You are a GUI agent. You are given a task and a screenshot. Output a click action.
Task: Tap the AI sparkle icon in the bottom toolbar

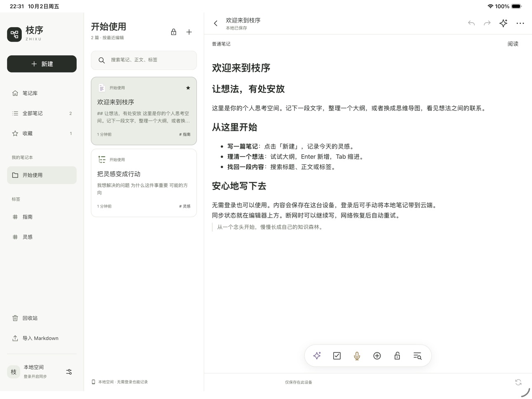[317, 356]
